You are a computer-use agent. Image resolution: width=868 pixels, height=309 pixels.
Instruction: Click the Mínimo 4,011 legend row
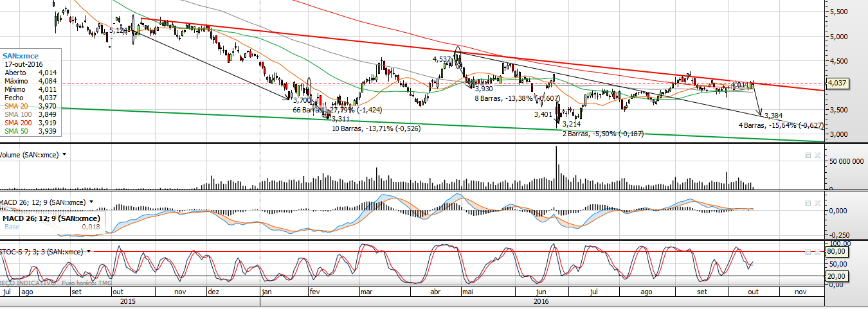tap(30, 90)
